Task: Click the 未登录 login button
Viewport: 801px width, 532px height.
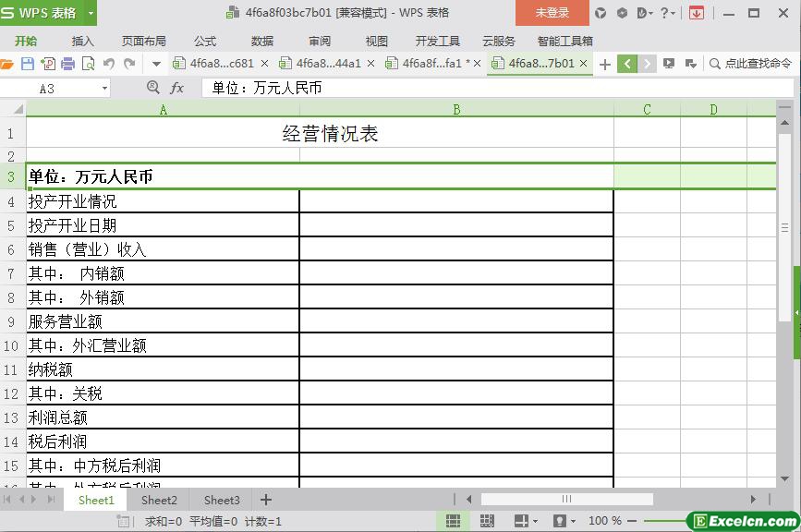Action: pos(552,13)
